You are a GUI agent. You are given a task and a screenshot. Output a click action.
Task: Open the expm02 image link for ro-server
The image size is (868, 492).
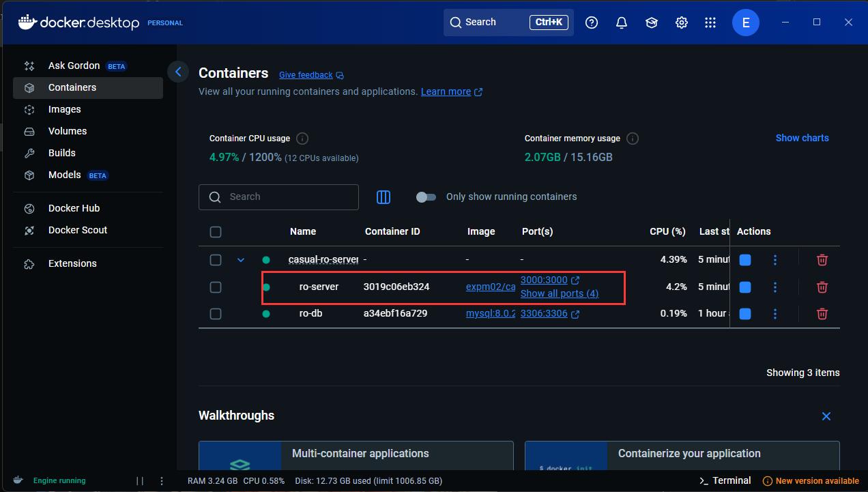pos(491,287)
